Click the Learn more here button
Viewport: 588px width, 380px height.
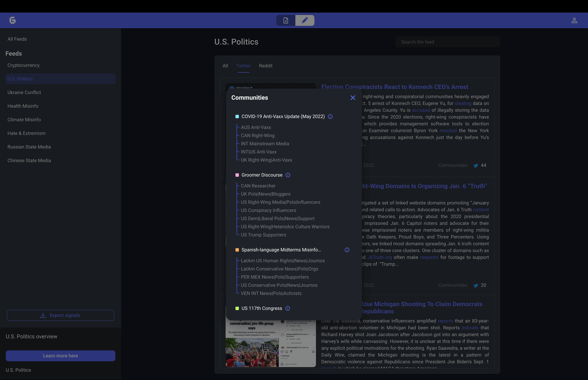click(60, 356)
